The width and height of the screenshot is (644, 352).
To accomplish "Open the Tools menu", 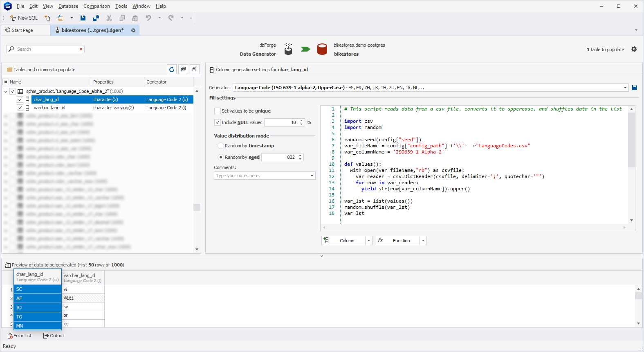I will 121,6.
